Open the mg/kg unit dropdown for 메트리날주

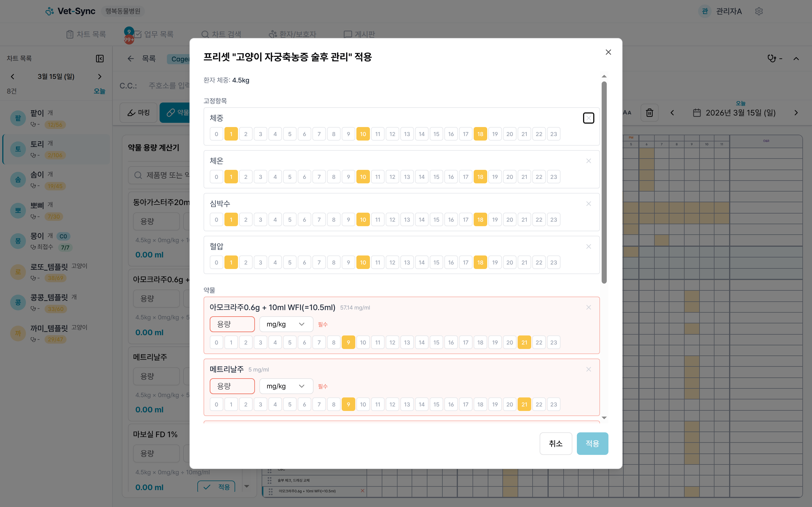click(286, 386)
